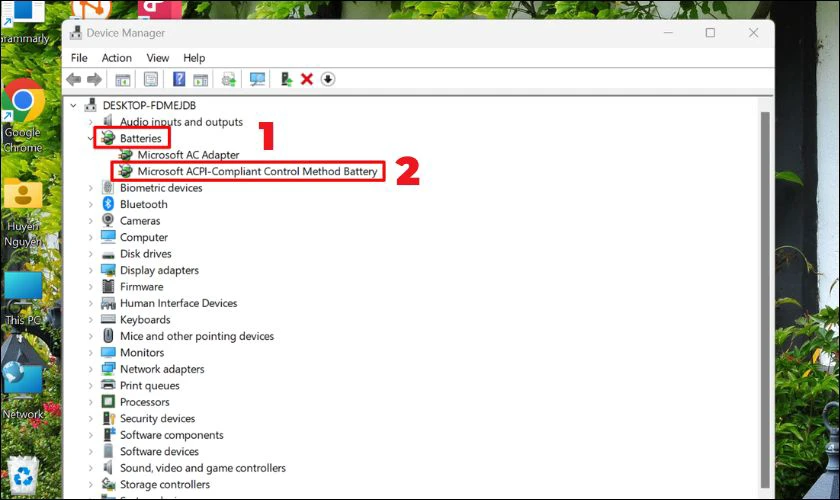This screenshot has height=500, width=840.
Task: Click Human Interface Devices icon
Action: click(x=108, y=303)
